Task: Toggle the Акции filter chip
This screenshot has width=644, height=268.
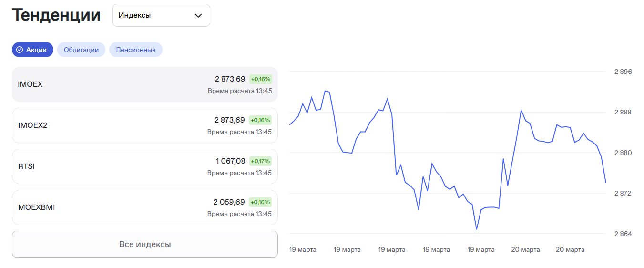Action: (x=32, y=50)
